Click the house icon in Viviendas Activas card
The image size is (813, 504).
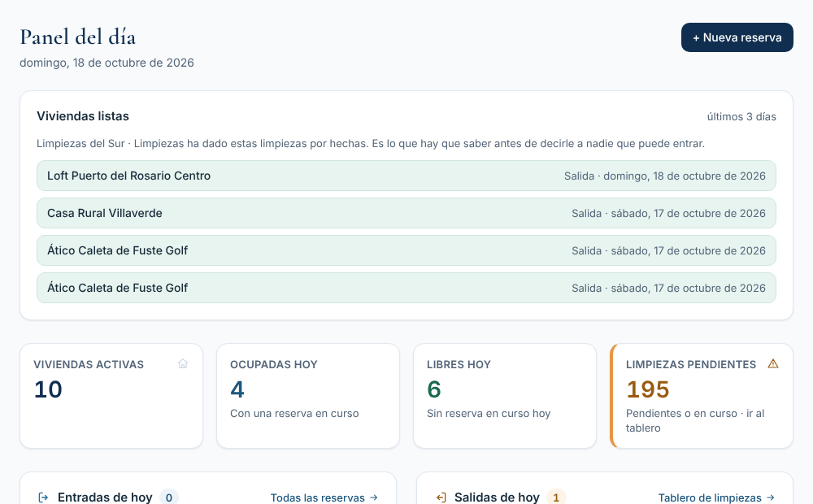[182, 363]
